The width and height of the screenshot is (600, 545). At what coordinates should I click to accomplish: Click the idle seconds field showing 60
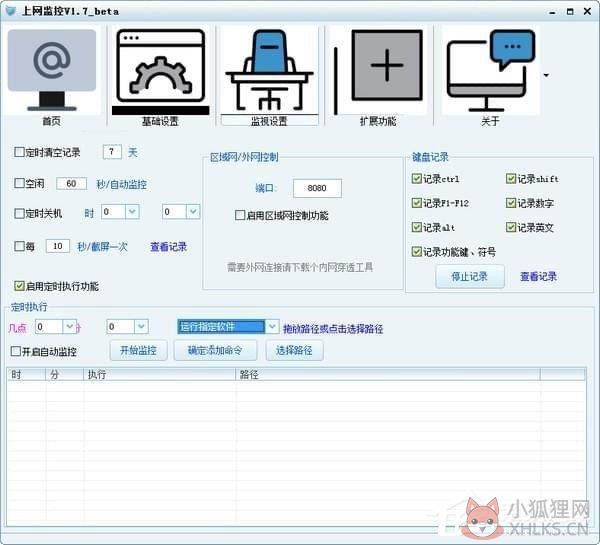(71, 183)
